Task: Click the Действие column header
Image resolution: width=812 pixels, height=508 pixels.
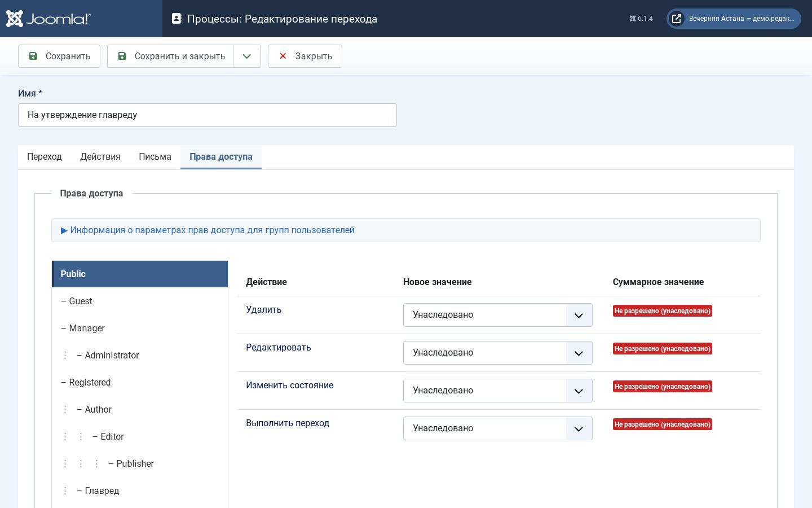Action: tap(266, 282)
